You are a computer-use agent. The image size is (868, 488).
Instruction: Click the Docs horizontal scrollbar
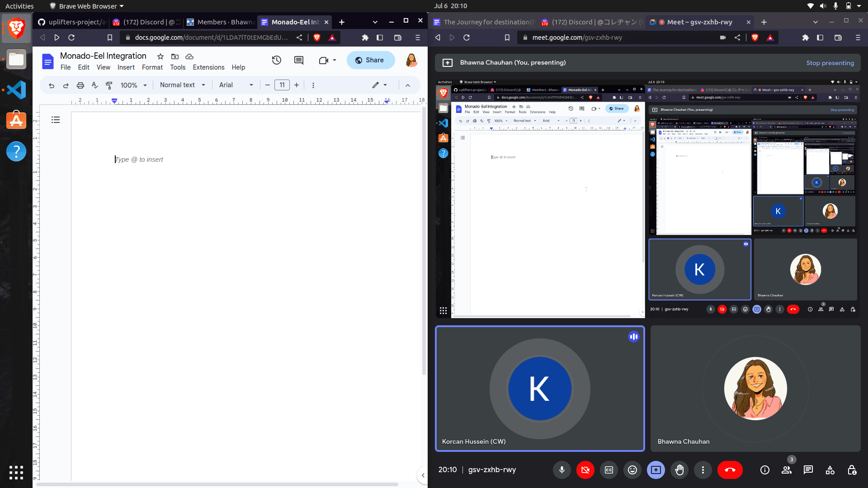tap(217, 484)
